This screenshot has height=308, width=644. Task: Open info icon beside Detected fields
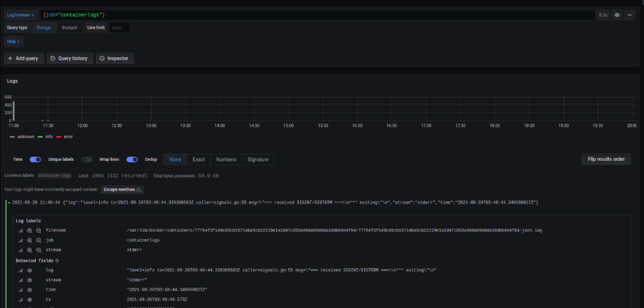(57, 260)
